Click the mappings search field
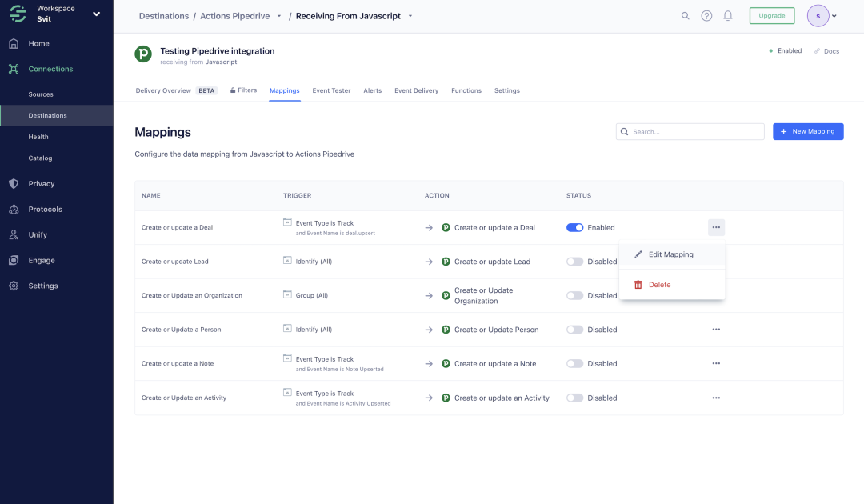Screen dimensions: 864x504 690,131
